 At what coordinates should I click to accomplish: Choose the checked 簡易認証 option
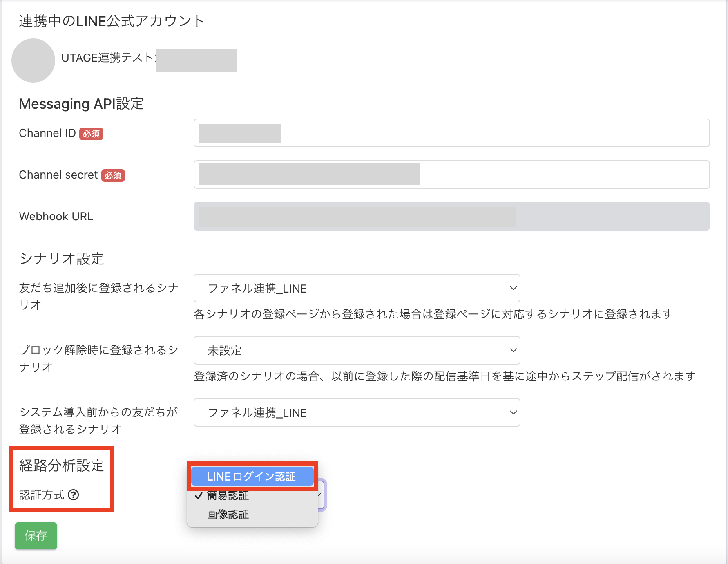point(228,496)
